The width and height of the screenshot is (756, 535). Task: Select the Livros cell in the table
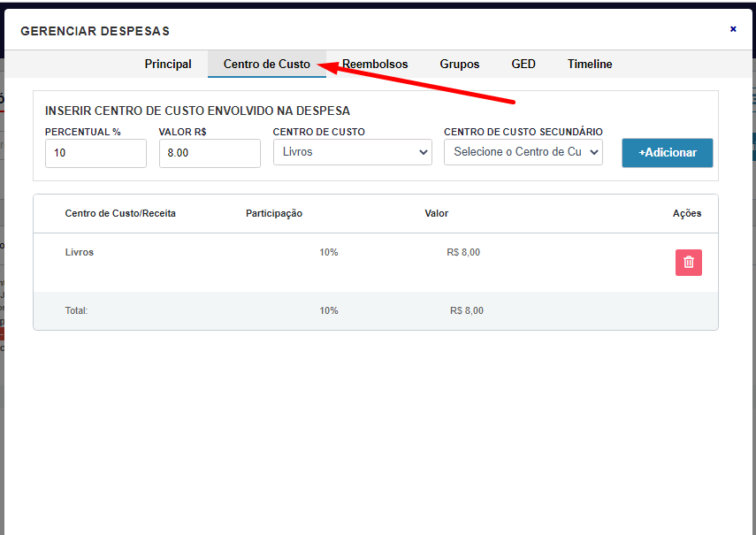[x=79, y=252]
